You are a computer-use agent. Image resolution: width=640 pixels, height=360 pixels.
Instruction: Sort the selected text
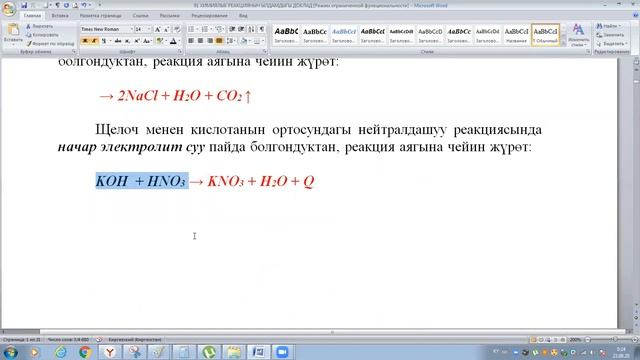[251, 29]
